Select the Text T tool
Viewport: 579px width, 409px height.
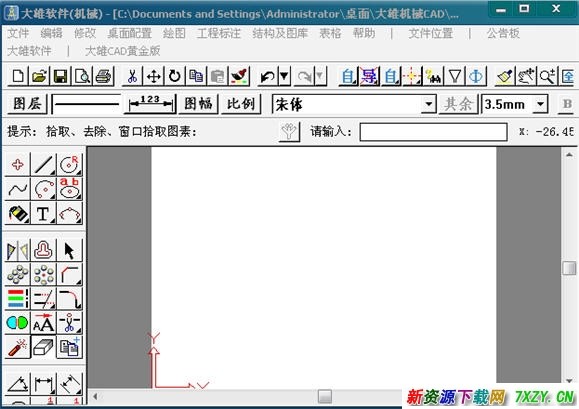pos(43,213)
